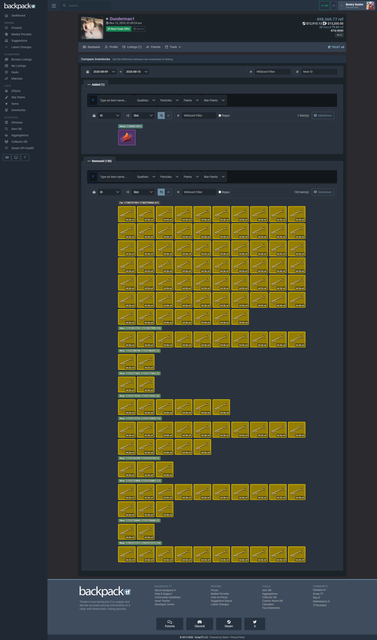Click the Steam button in footer
This screenshot has height=640, width=377.
point(229,624)
